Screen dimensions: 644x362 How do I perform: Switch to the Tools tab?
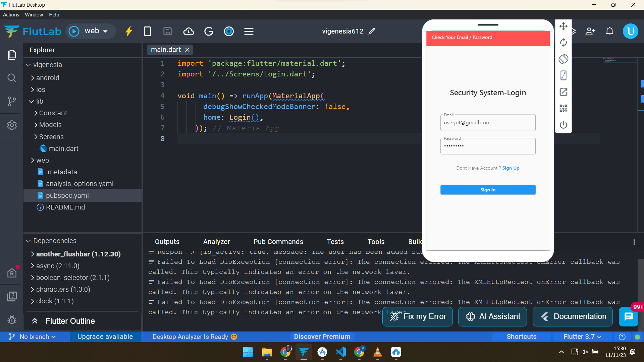[x=376, y=242]
